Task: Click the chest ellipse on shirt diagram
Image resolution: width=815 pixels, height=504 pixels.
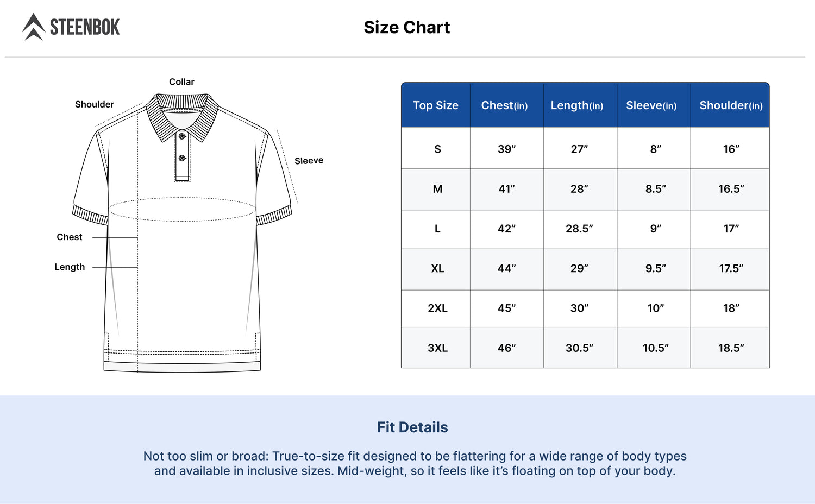Action: [x=182, y=209]
